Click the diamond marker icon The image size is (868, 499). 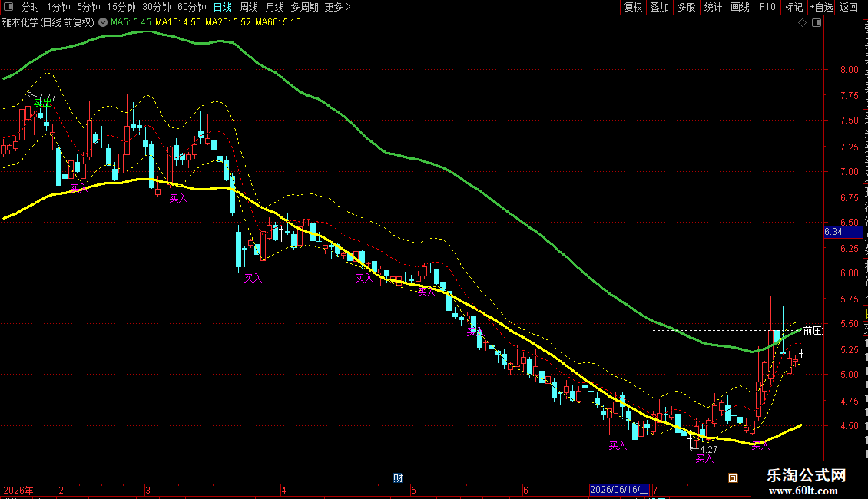[x=802, y=23]
